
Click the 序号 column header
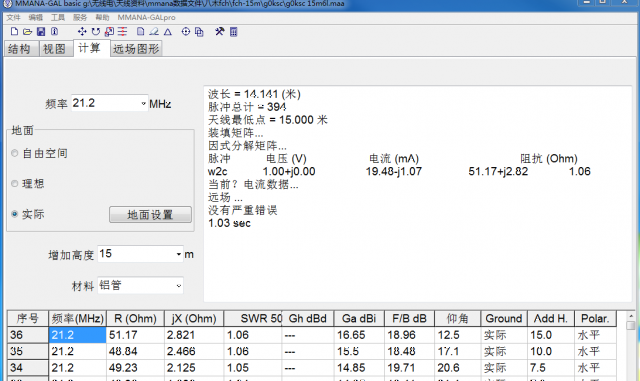[x=28, y=319]
